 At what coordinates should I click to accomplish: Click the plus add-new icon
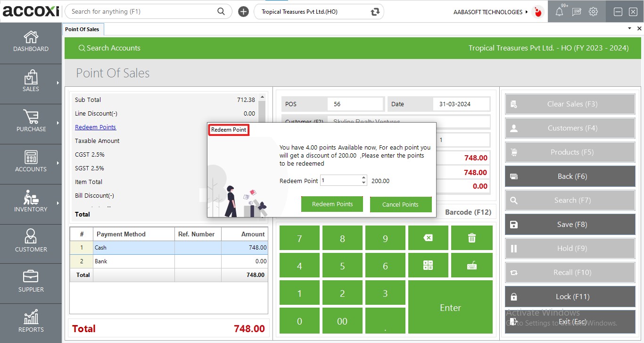pos(243,12)
